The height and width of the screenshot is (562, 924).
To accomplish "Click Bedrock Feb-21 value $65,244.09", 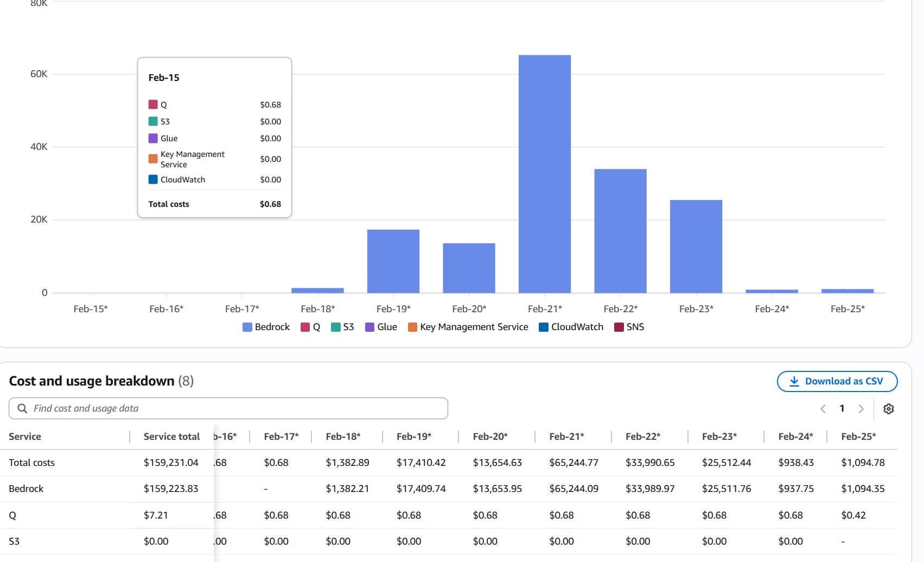I will (573, 489).
